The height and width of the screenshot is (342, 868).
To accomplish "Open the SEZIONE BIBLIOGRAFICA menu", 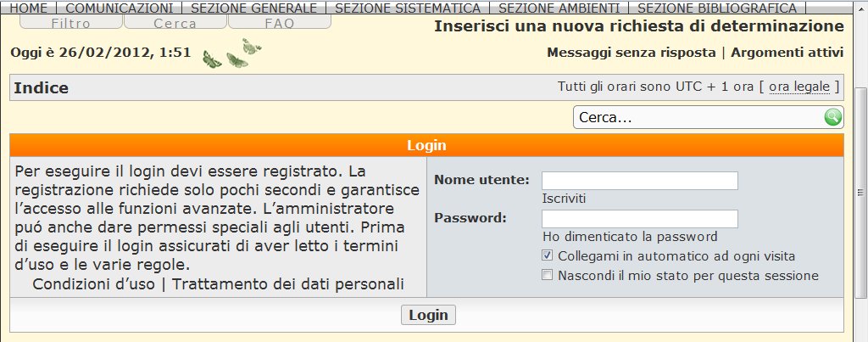I will [x=716, y=8].
